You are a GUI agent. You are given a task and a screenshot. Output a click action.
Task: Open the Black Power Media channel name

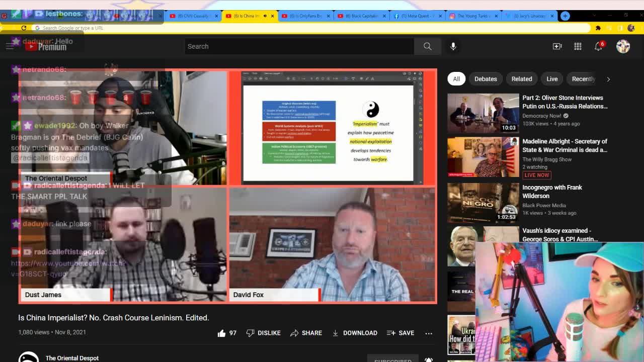pyautogui.click(x=544, y=205)
